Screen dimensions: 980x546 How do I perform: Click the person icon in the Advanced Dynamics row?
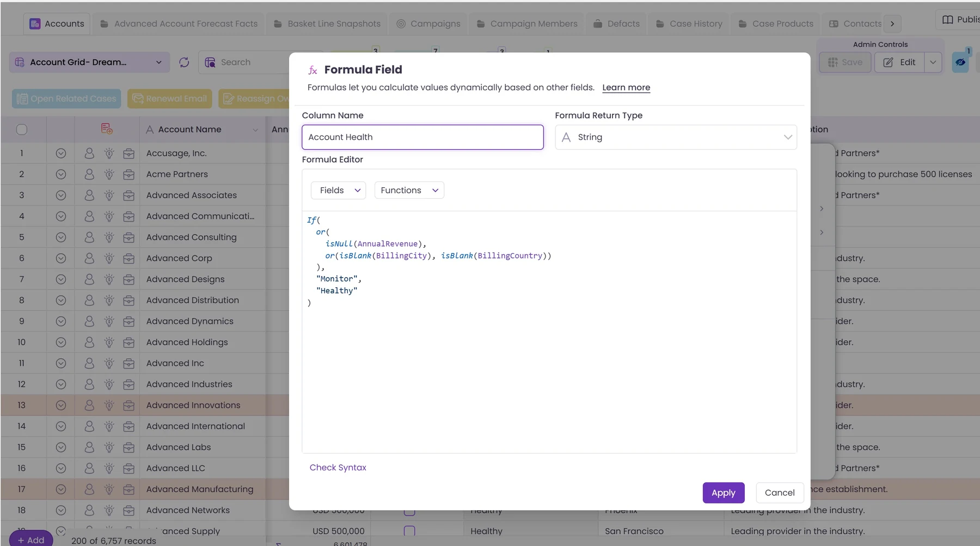tap(89, 321)
